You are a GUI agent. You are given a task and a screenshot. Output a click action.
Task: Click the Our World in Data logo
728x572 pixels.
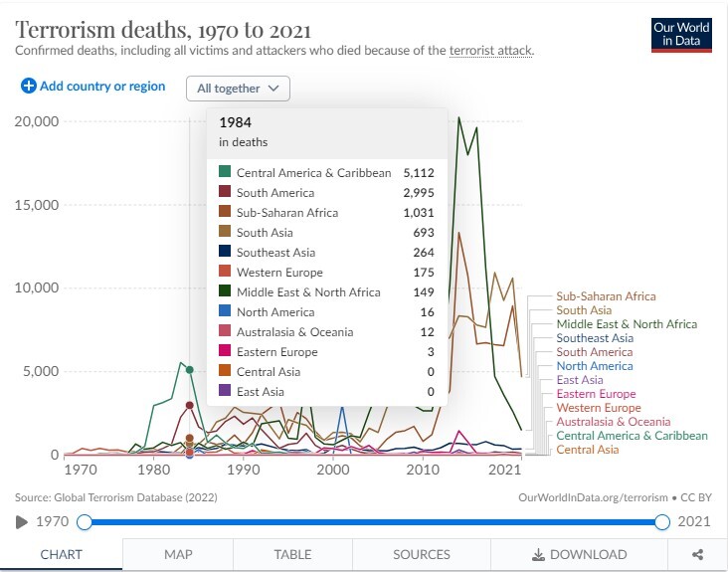680,36
